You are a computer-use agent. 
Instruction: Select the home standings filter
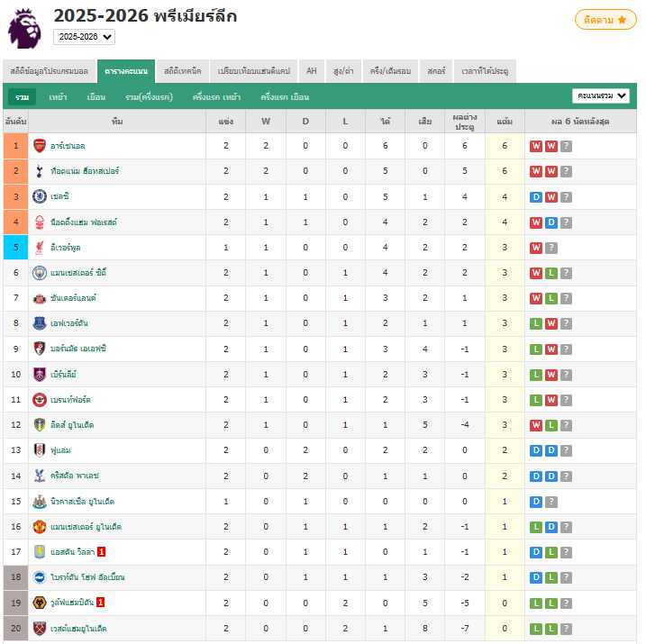pos(58,97)
